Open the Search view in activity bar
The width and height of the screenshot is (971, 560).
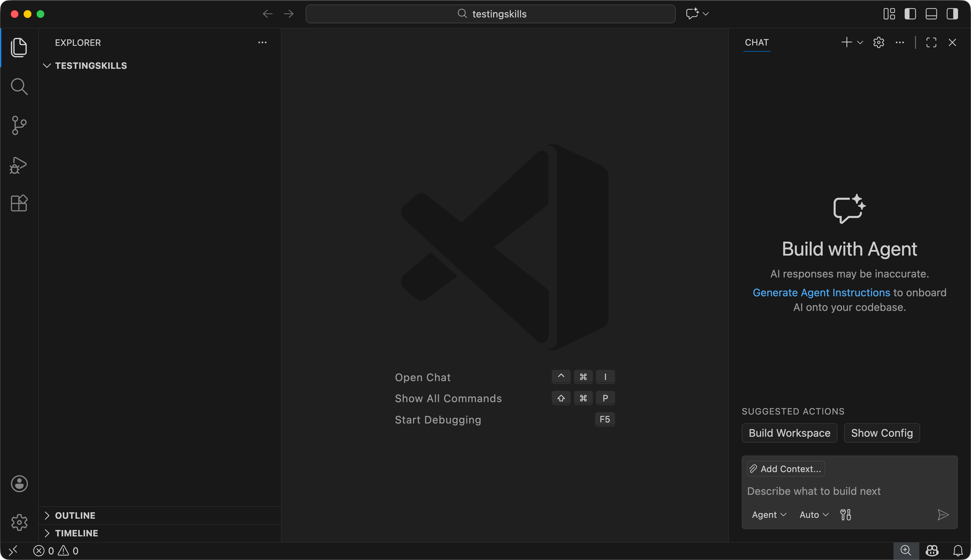[x=19, y=87]
